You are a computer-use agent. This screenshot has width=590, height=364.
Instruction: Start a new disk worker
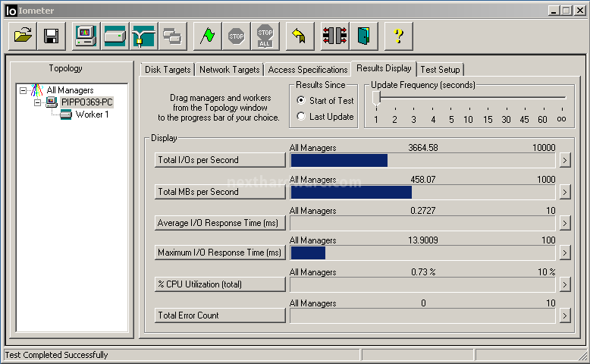tap(115, 36)
